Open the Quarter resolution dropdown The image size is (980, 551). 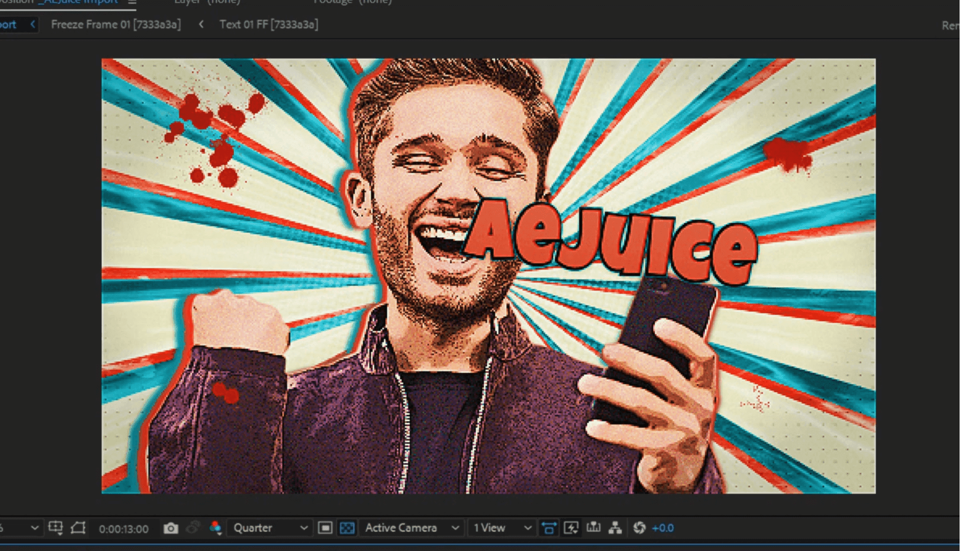point(269,528)
